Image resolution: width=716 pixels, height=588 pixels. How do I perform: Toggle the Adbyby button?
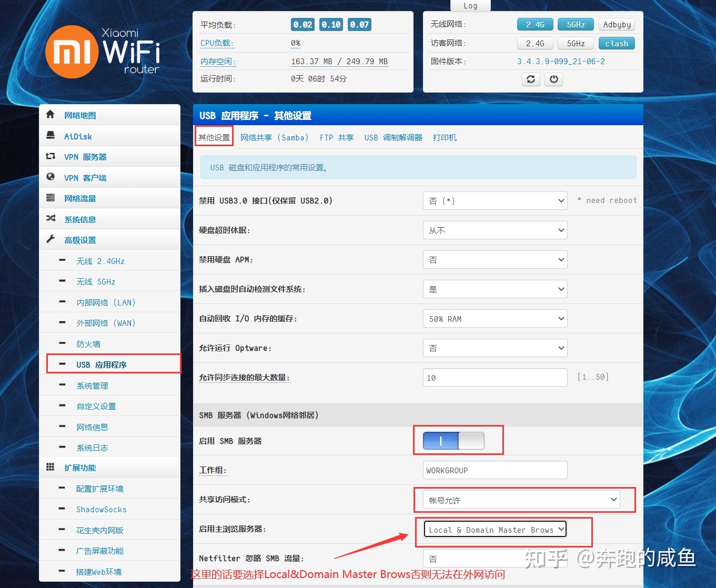point(617,24)
